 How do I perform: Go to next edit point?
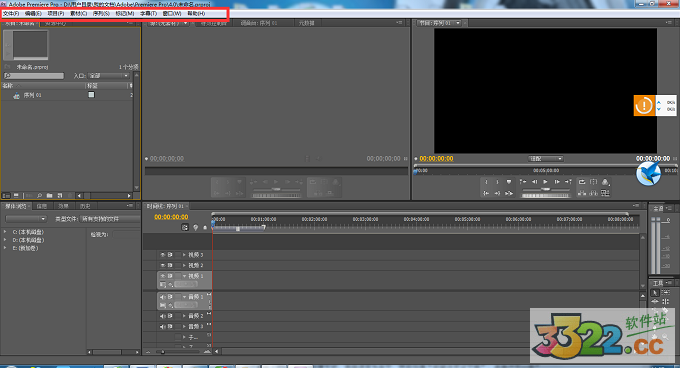click(568, 182)
